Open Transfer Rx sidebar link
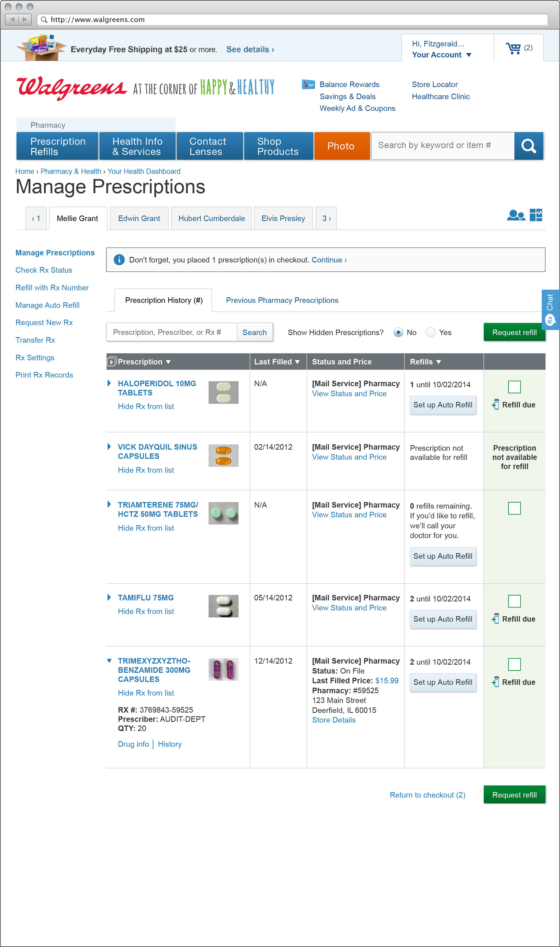This screenshot has width=560, height=947. pyautogui.click(x=35, y=340)
